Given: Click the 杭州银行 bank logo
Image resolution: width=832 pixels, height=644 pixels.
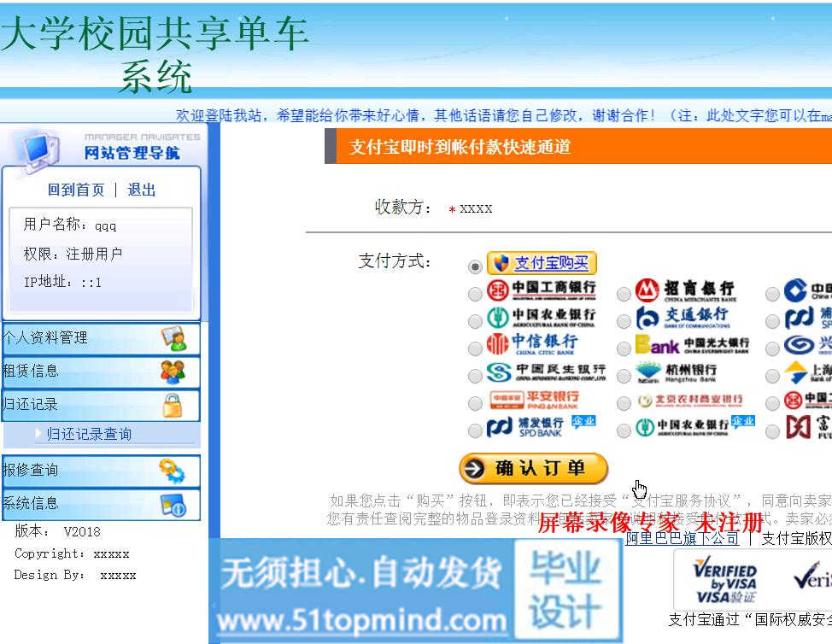Looking at the screenshot, I should (676, 372).
